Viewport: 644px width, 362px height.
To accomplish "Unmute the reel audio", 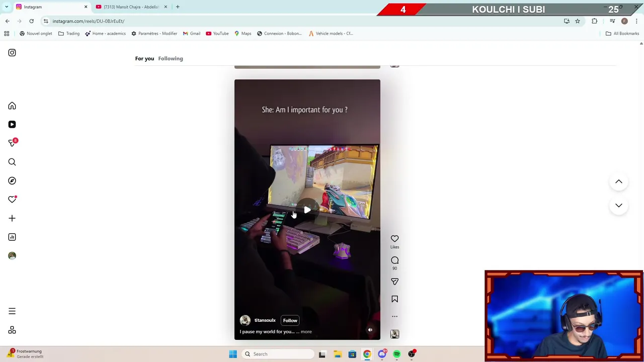I will point(370,330).
